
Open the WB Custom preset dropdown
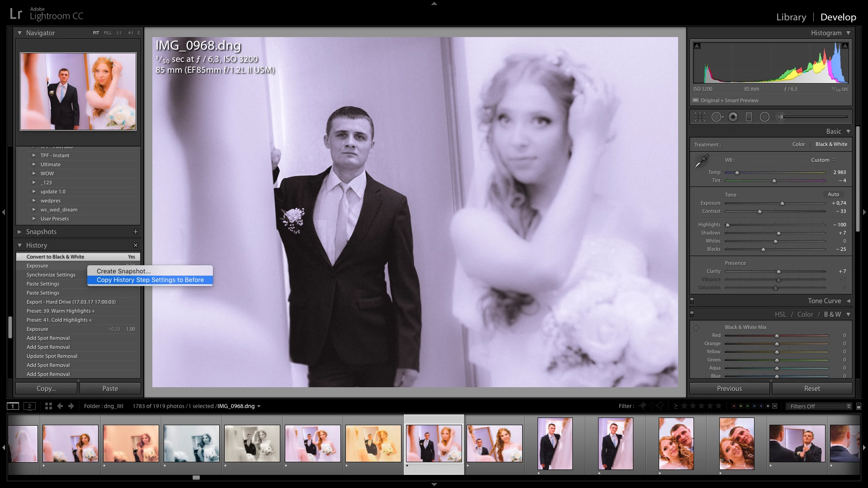coord(823,160)
